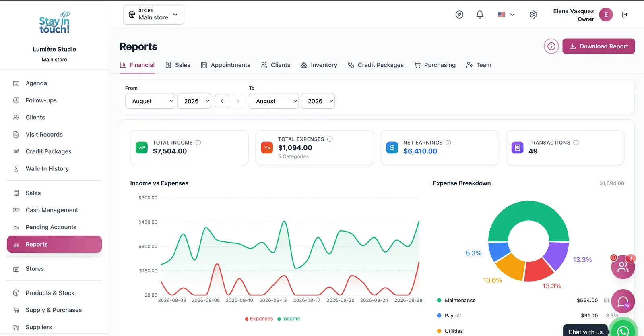Open Agenda in the sidebar

click(54, 83)
